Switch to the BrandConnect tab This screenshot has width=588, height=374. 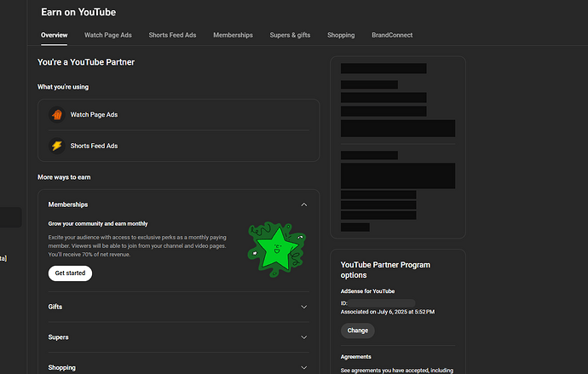[x=392, y=35]
